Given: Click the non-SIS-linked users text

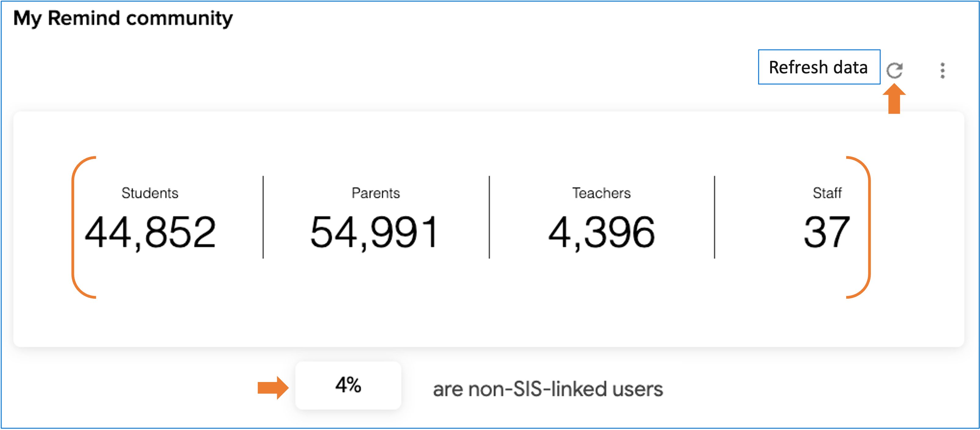Looking at the screenshot, I should (548, 389).
